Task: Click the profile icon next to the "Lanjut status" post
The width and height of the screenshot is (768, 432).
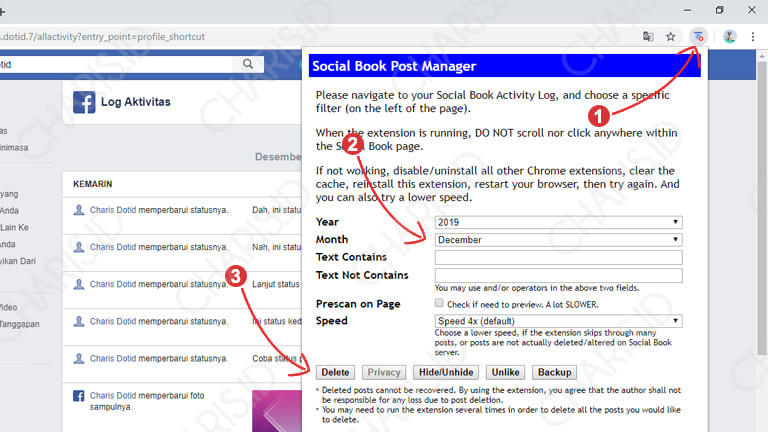Action: pos(78,285)
